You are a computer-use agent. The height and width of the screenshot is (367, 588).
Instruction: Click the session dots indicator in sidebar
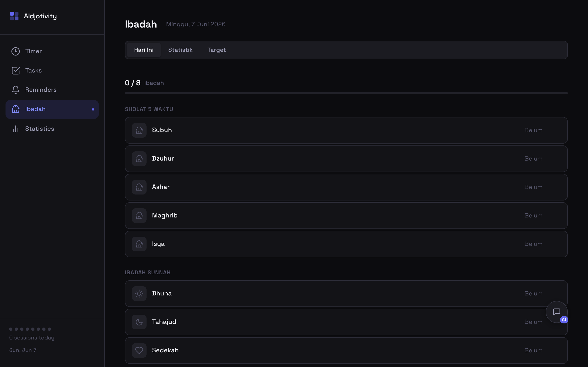pyautogui.click(x=30, y=329)
